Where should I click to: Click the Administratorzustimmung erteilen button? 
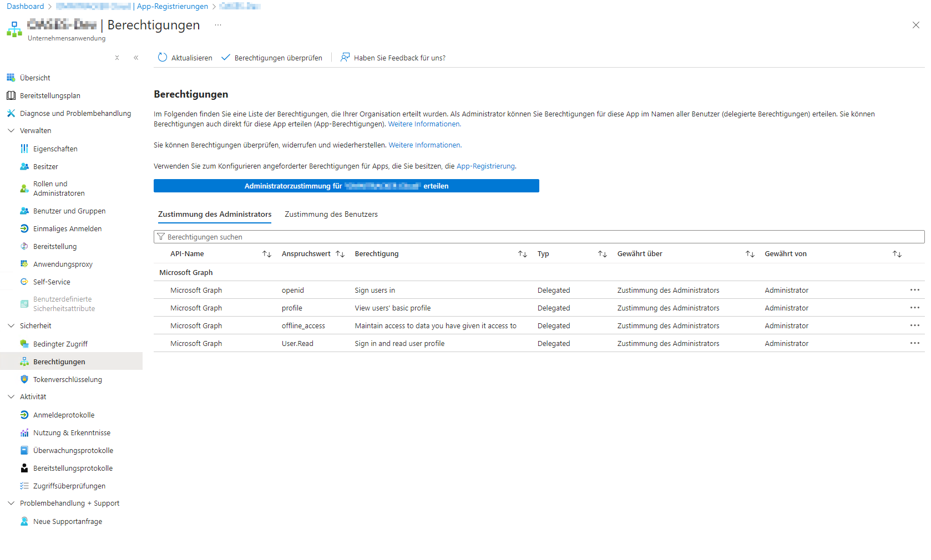(x=346, y=186)
